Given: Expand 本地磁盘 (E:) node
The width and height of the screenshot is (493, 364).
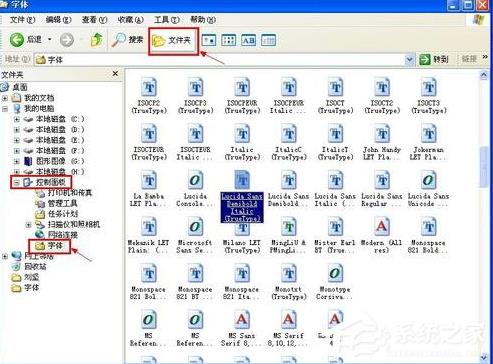Looking at the screenshot, I should pyautogui.click(x=16, y=140).
